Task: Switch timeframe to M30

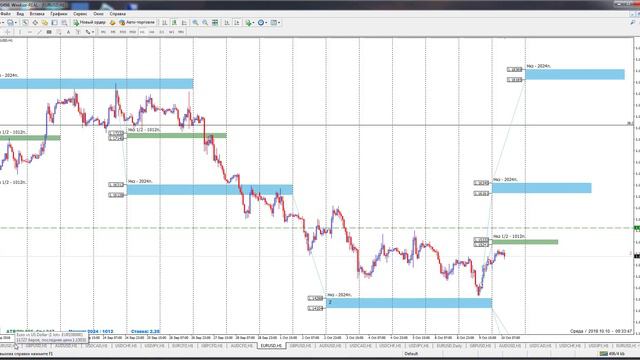Action: point(133,32)
